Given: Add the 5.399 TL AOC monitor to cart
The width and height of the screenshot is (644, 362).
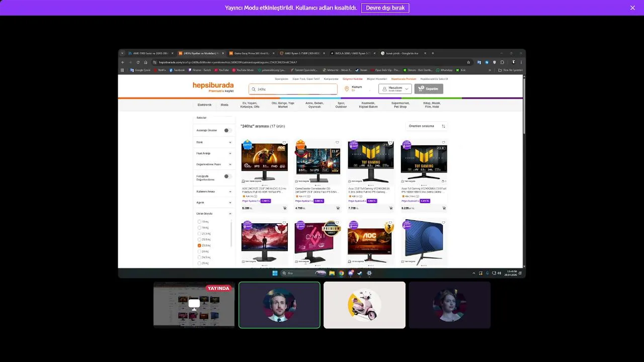Looking at the screenshot, I should [x=285, y=208].
